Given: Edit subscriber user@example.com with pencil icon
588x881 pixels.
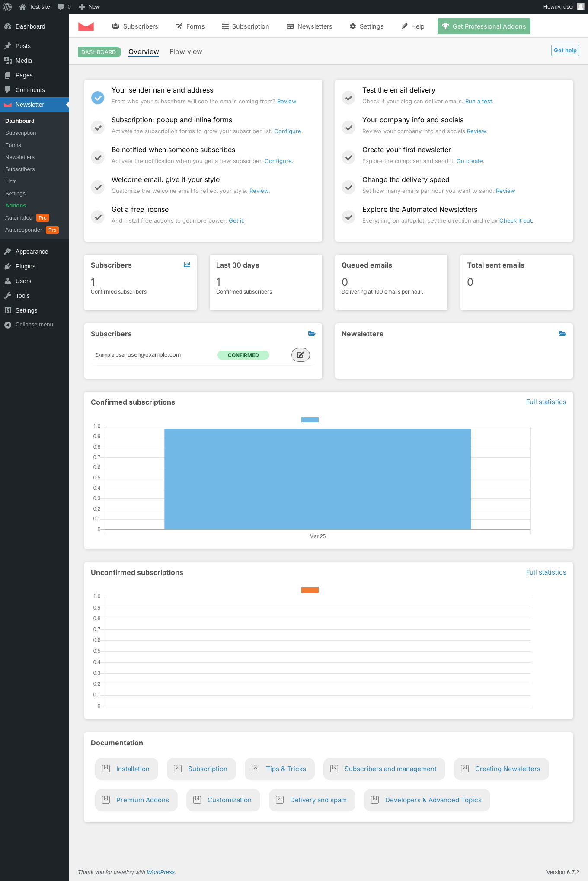Looking at the screenshot, I should (300, 355).
